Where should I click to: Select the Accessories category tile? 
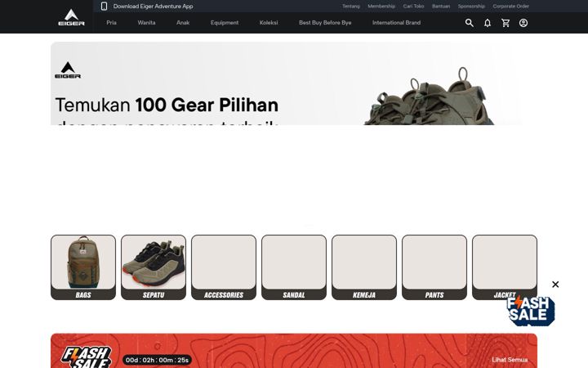224,267
